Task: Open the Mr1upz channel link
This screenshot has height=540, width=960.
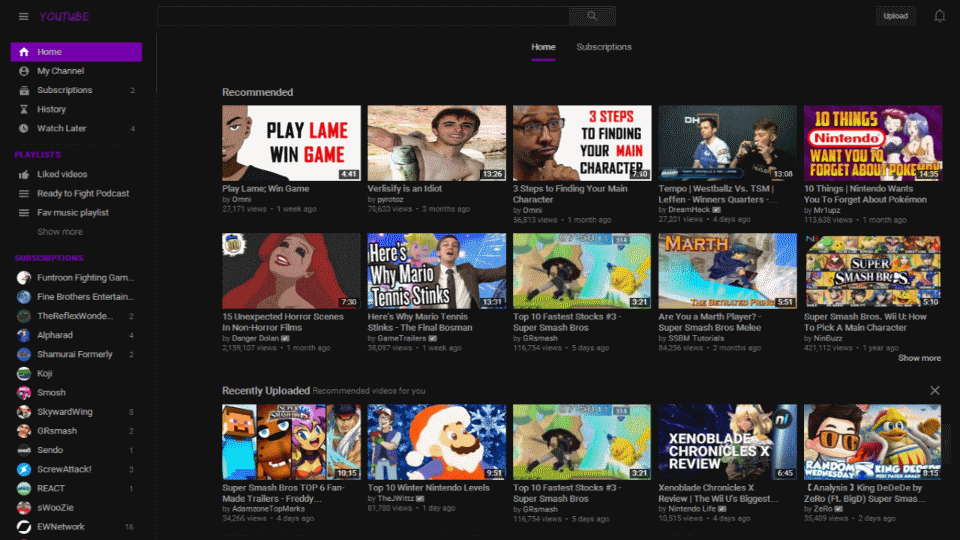Action: click(x=827, y=211)
